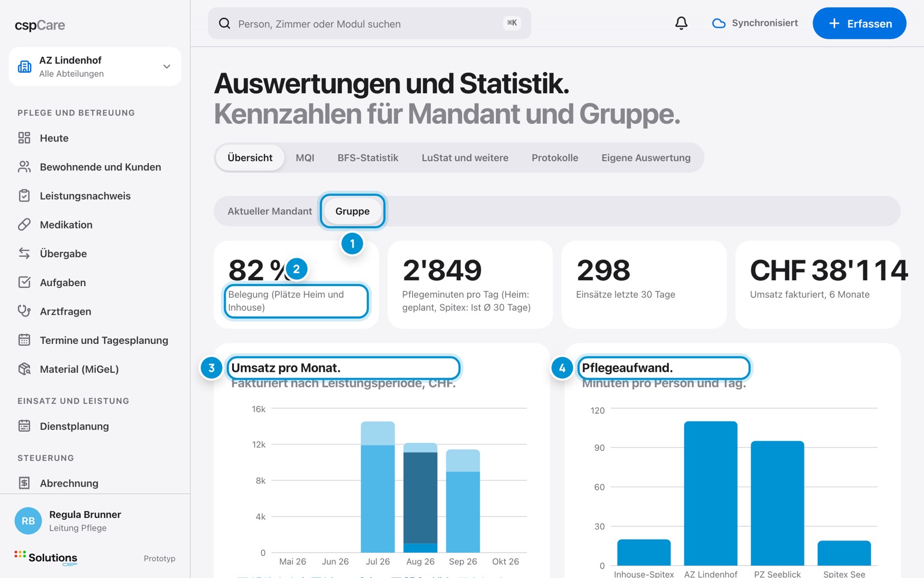The height and width of the screenshot is (578, 924).
Task: Click the Übergabe arrows icon
Action: 24,253
